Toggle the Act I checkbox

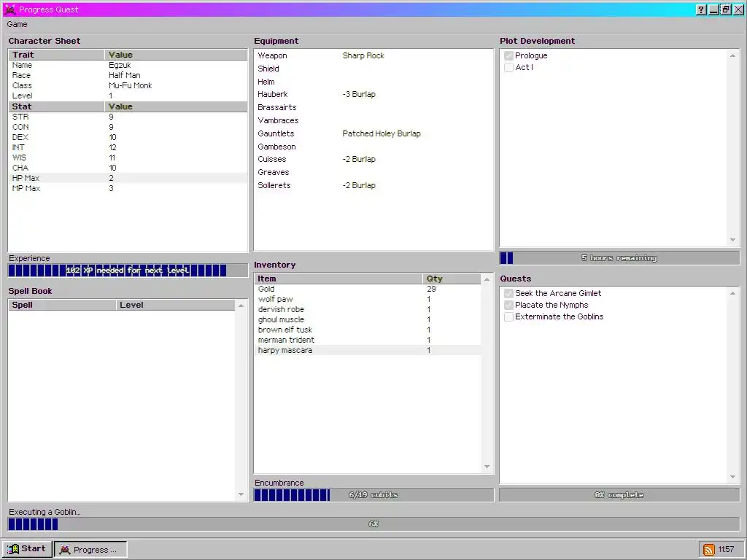pyautogui.click(x=508, y=68)
